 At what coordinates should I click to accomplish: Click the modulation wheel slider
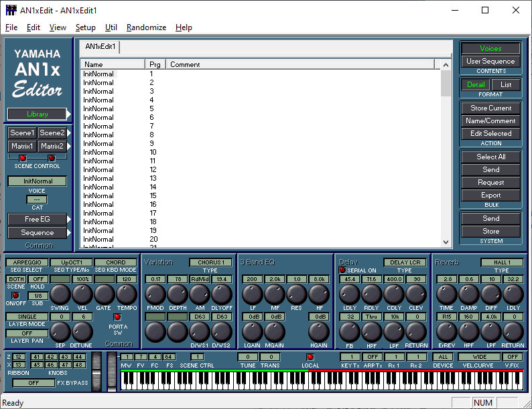pyautogui.click(x=112, y=372)
